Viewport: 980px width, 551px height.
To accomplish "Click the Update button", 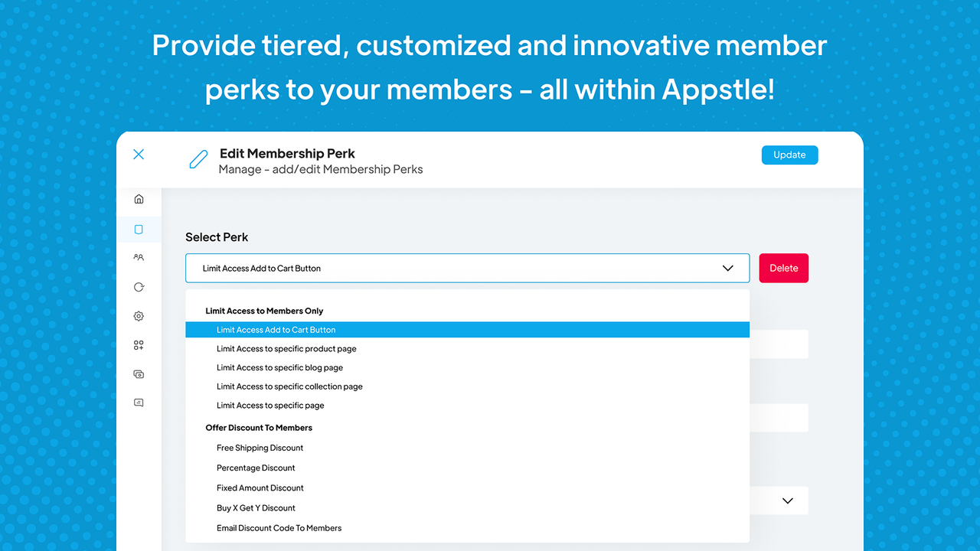I will [789, 155].
